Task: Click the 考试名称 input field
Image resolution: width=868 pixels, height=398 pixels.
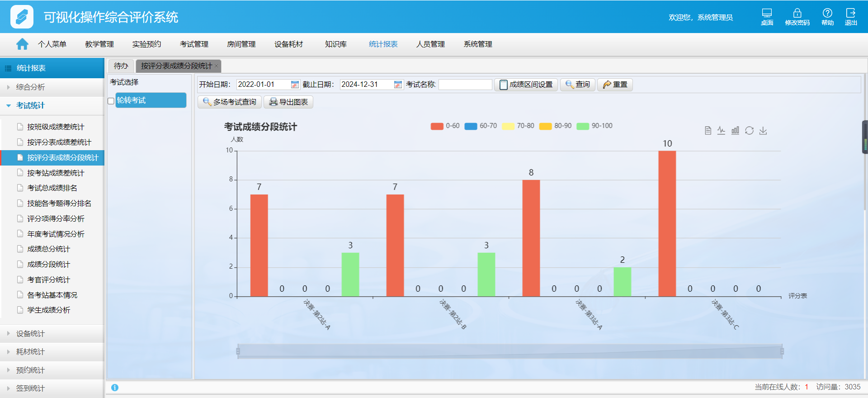Action: [465, 85]
